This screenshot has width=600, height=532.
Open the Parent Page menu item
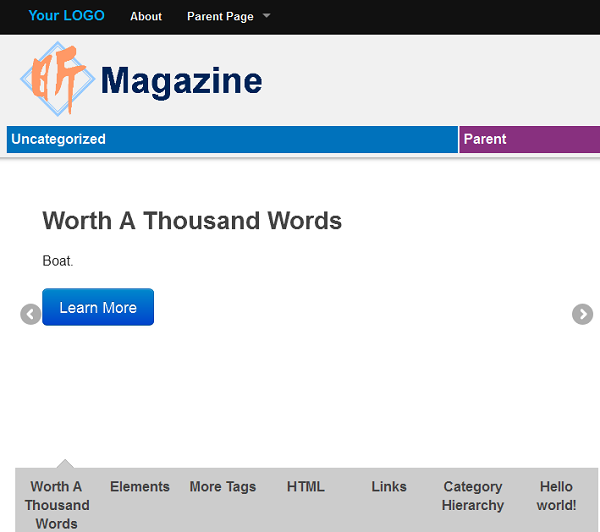pos(220,17)
